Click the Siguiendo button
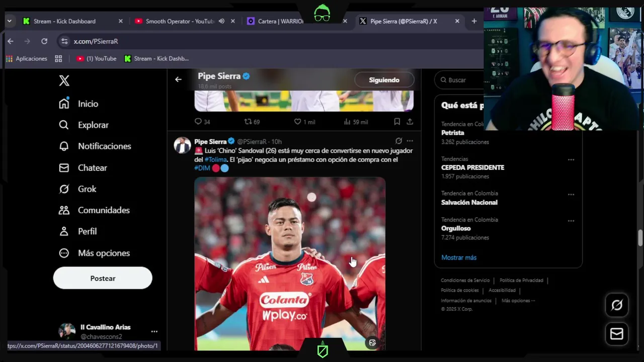 pyautogui.click(x=384, y=80)
